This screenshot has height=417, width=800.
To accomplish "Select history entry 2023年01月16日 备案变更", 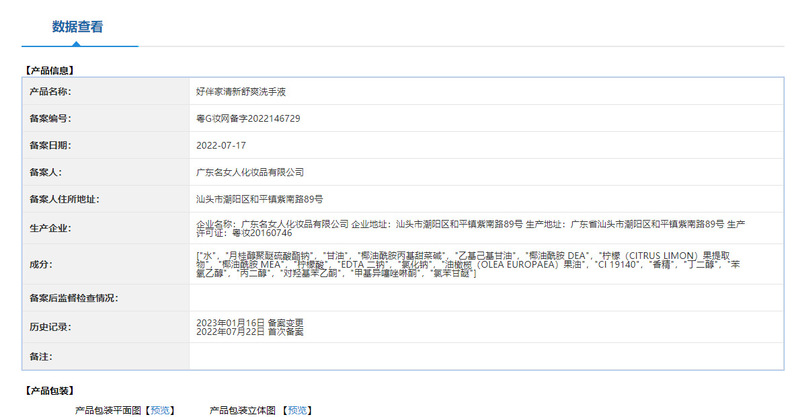I will click(249, 323).
